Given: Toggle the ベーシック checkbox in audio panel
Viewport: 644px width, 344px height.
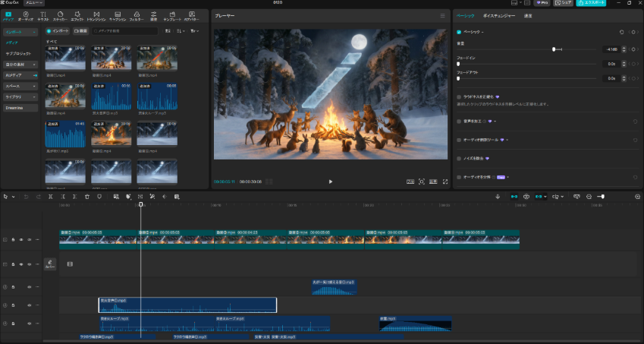Looking at the screenshot, I should 459,32.
